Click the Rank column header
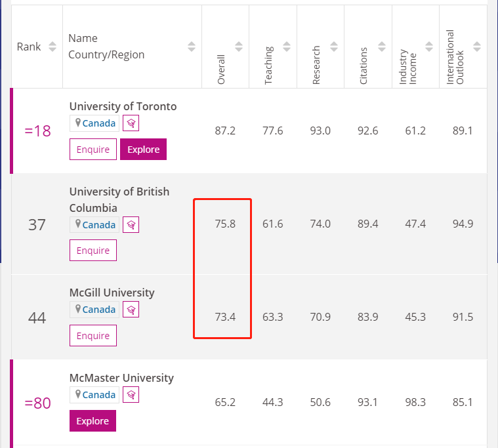The width and height of the screenshot is (498, 448). click(x=29, y=47)
